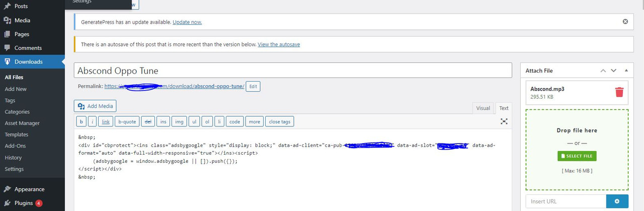Viewport: 644px width, 211px height.
Task: Open History submenu item
Action: pyautogui.click(x=13, y=158)
